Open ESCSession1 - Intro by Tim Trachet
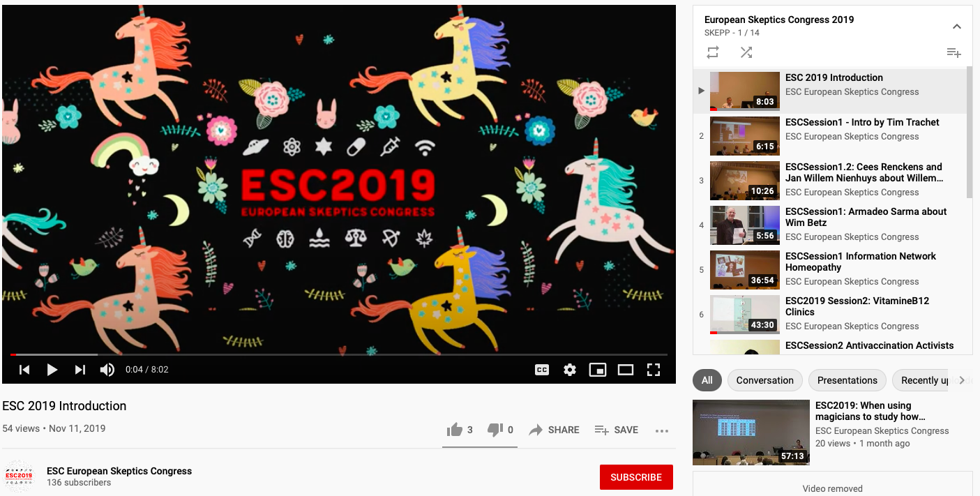The height and width of the screenshot is (496, 980). [x=862, y=122]
